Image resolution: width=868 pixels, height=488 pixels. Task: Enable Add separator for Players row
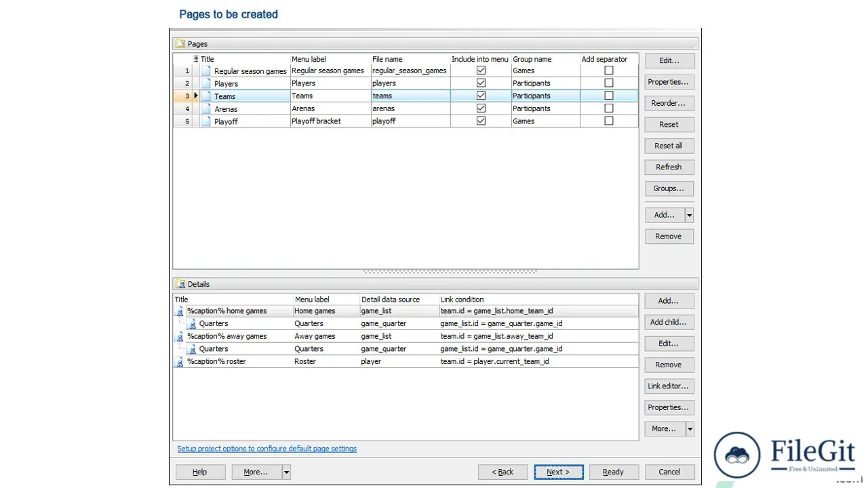(x=609, y=83)
